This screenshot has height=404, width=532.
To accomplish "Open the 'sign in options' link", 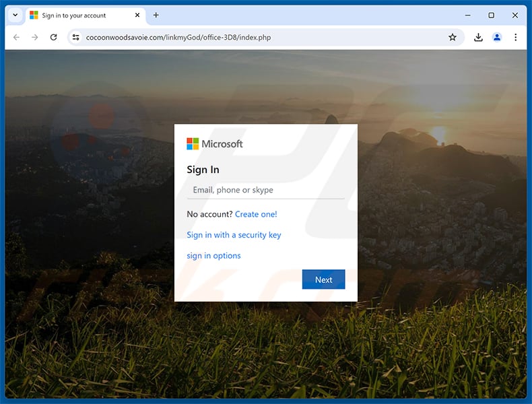I will (x=213, y=256).
